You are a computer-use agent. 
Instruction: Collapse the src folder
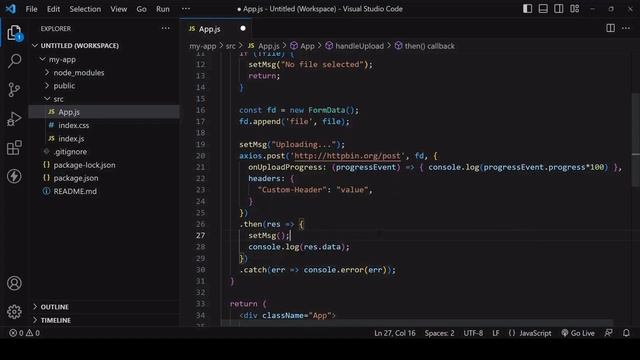pos(58,99)
